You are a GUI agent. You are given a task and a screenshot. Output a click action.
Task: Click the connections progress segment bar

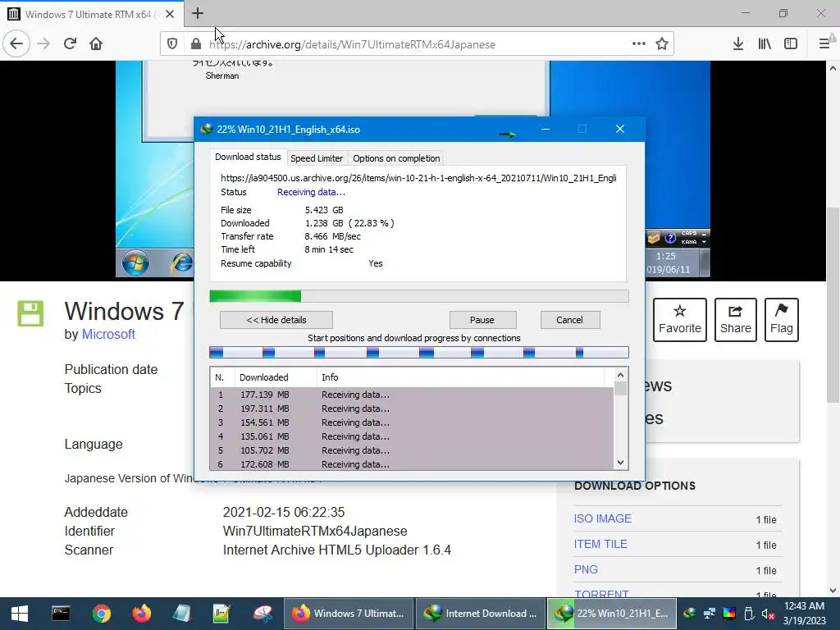(419, 353)
